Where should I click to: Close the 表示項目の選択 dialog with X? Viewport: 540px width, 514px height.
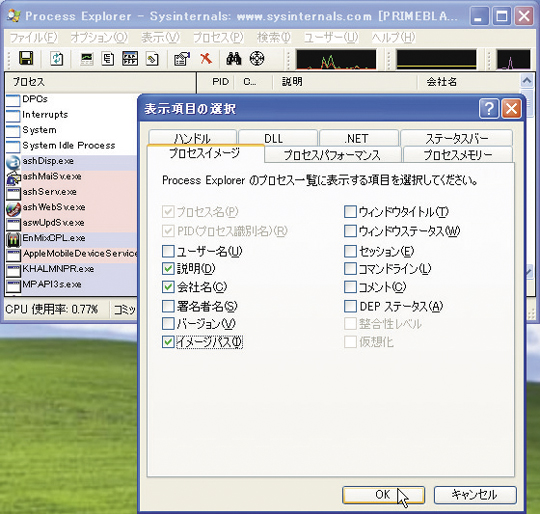coord(511,109)
